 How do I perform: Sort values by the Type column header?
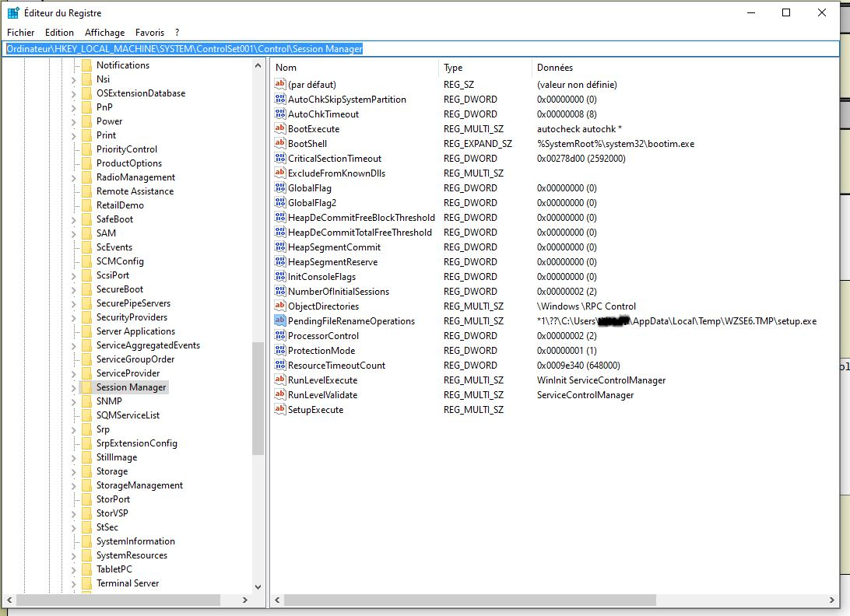click(485, 67)
